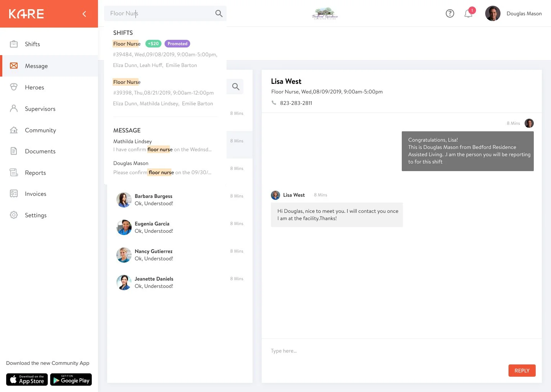Screen dimensions: 551x392
Task: Open the Invoices section
Action: 36,194
